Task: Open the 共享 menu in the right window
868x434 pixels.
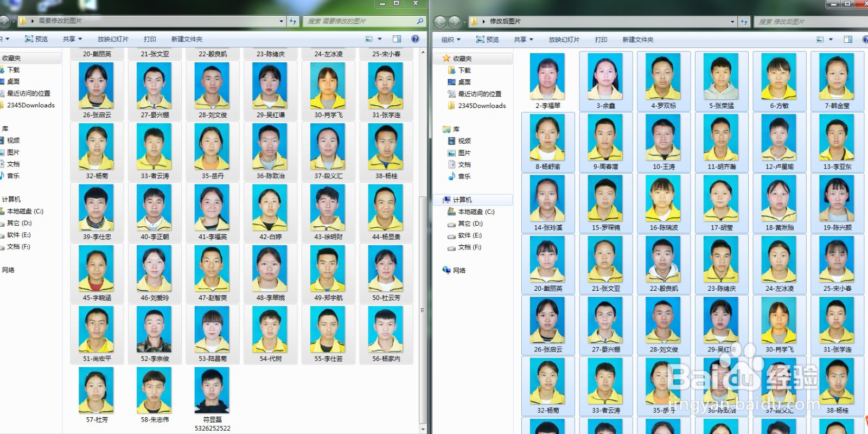Action: 524,40
